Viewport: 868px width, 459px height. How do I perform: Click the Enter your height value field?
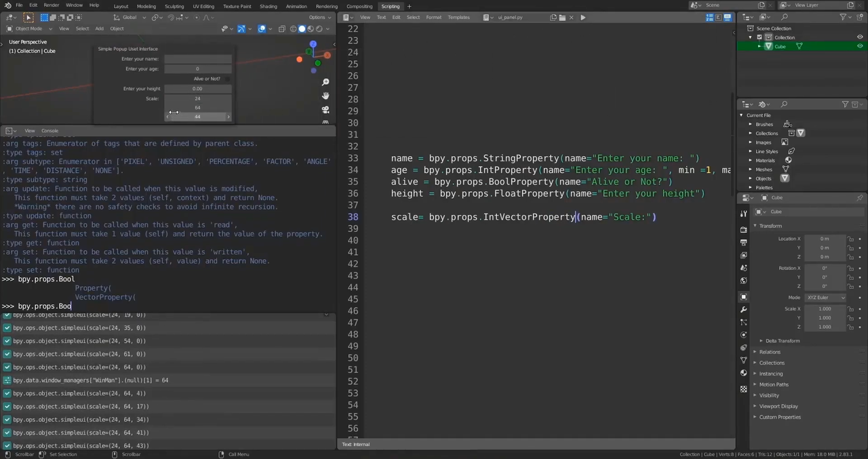click(198, 89)
